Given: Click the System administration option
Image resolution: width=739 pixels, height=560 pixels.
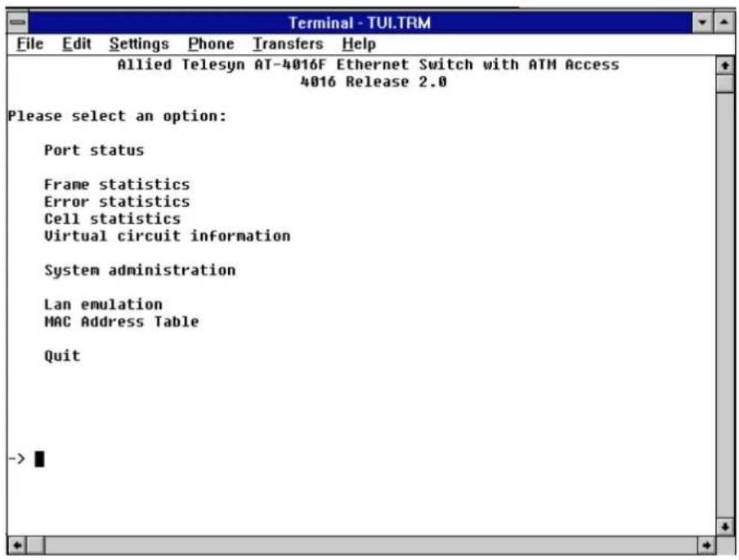Looking at the screenshot, I should tap(140, 270).
